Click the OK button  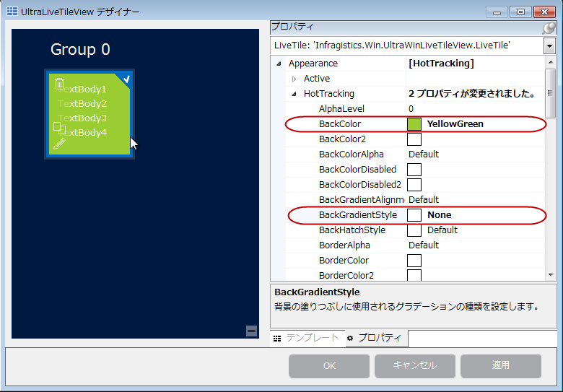click(x=329, y=366)
